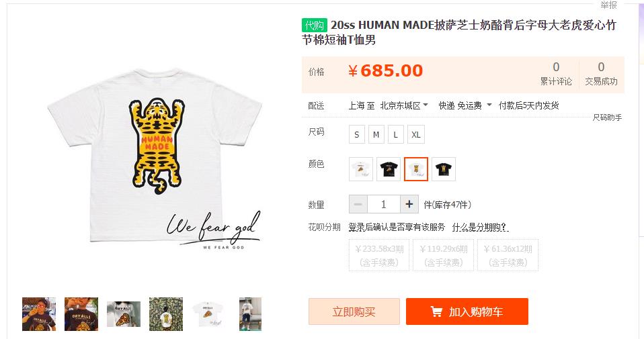644x339 pixels.
Task: Open the 快递 免运费 shipping dropdown
Action: (x=465, y=106)
